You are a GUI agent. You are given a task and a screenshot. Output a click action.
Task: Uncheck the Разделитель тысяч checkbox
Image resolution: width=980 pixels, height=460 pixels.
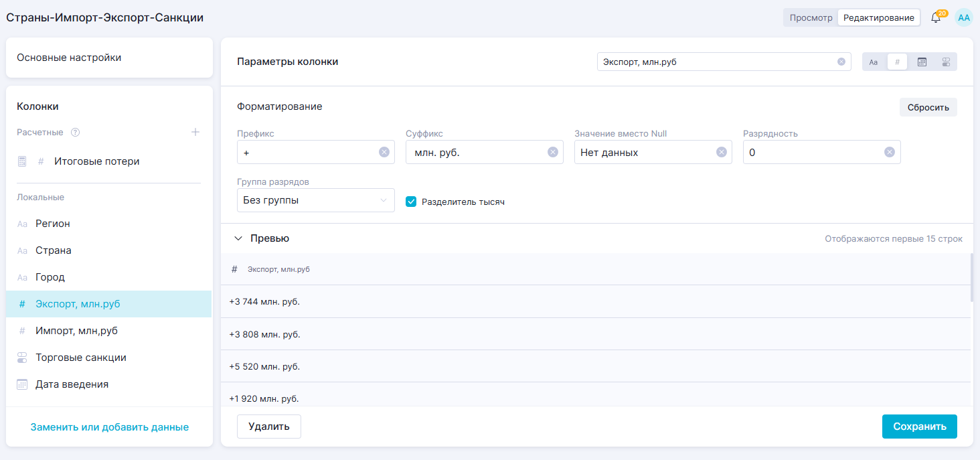pyautogui.click(x=412, y=202)
